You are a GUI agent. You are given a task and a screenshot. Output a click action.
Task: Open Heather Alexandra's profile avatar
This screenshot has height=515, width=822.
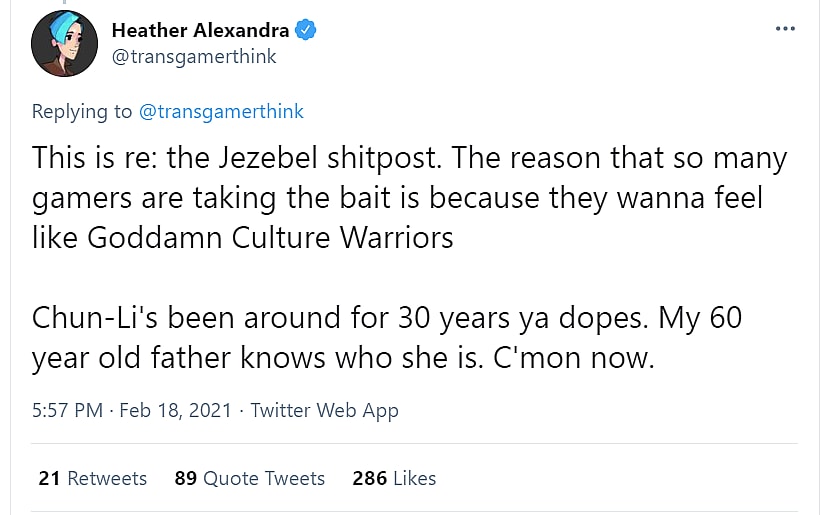pos(64,44)
